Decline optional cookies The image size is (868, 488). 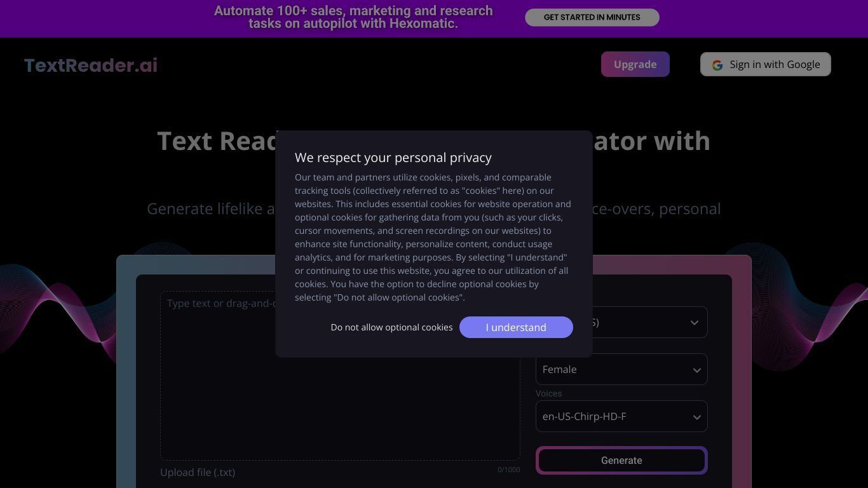(x=391, y=327)
